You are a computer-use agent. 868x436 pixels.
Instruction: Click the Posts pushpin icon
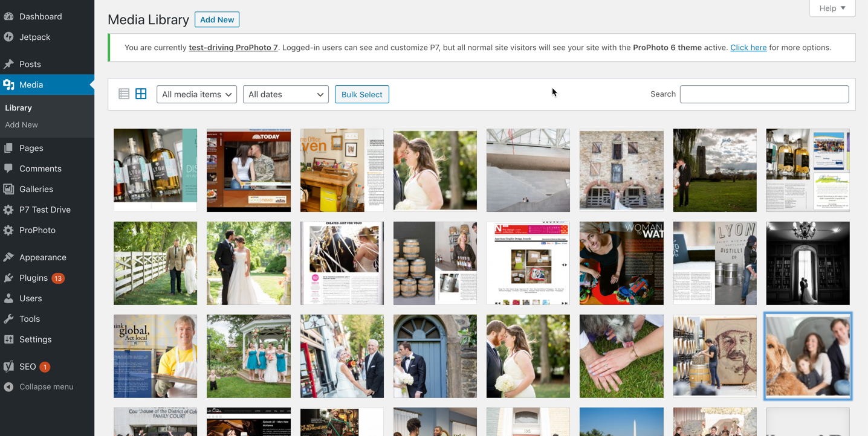[8, 64]
